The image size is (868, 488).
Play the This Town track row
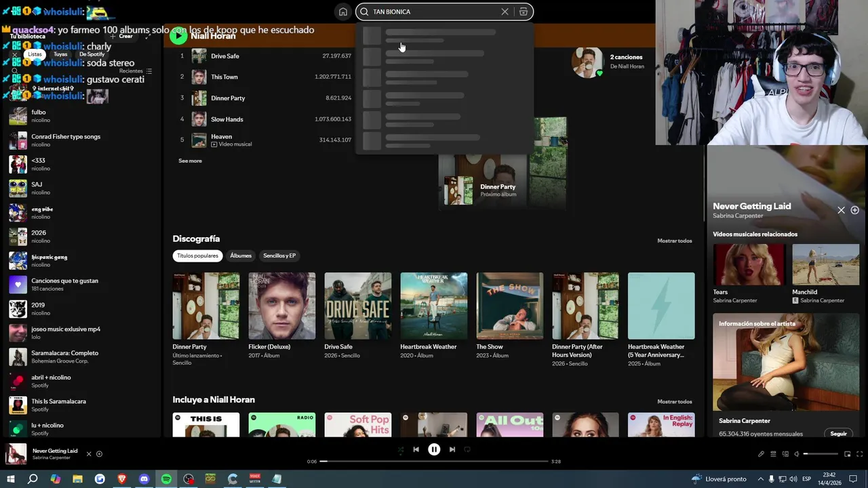click(266, 77)
